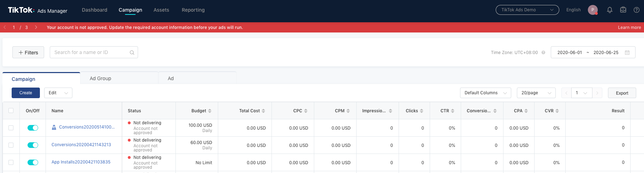Open the inbox messages icon
Screen dimensions: 644x173
[x=623, y=10]
